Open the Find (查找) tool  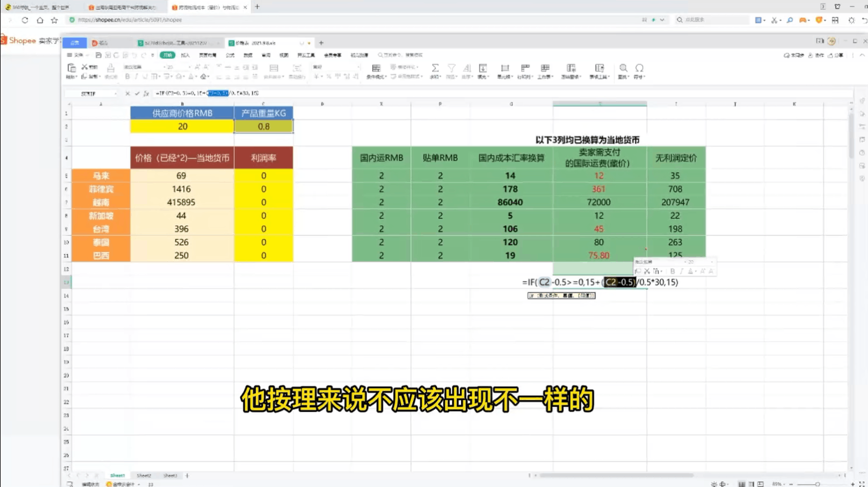click(623, 68)
